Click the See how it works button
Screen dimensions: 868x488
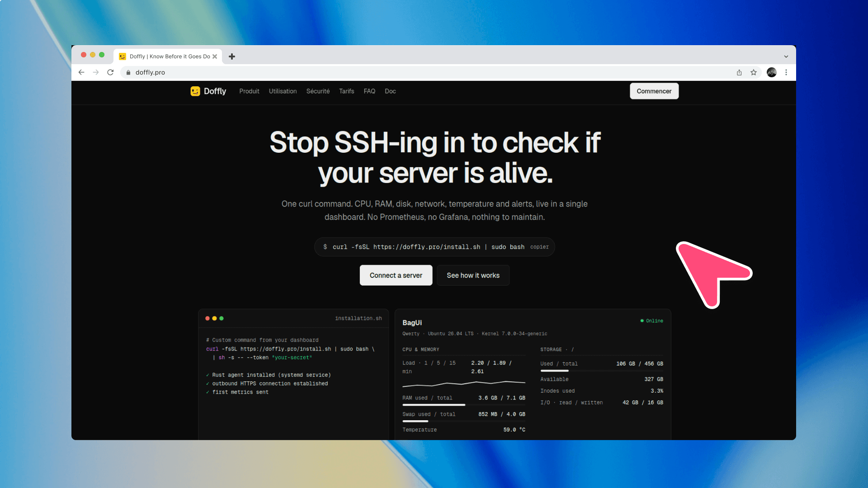click(x=473, y=275)
